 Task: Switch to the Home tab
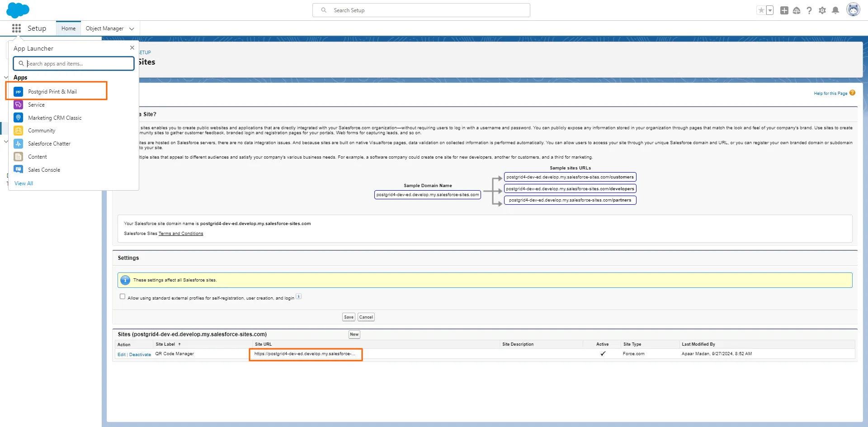click(x=68, y=28)
